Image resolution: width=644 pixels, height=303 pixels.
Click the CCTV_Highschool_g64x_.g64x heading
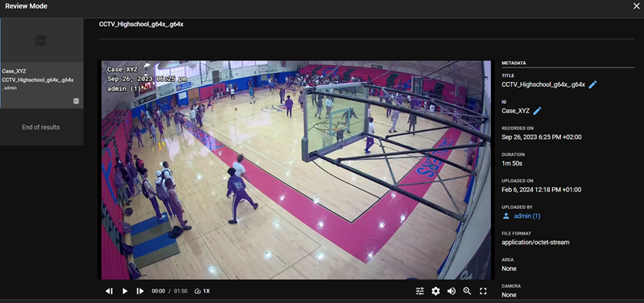click(141, 24)
